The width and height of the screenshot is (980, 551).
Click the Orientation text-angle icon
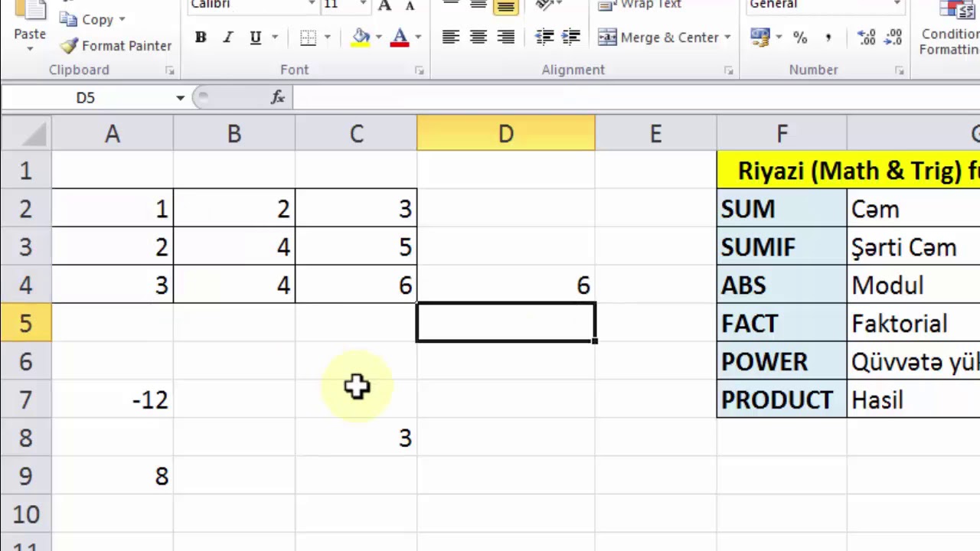click(544, 5)
